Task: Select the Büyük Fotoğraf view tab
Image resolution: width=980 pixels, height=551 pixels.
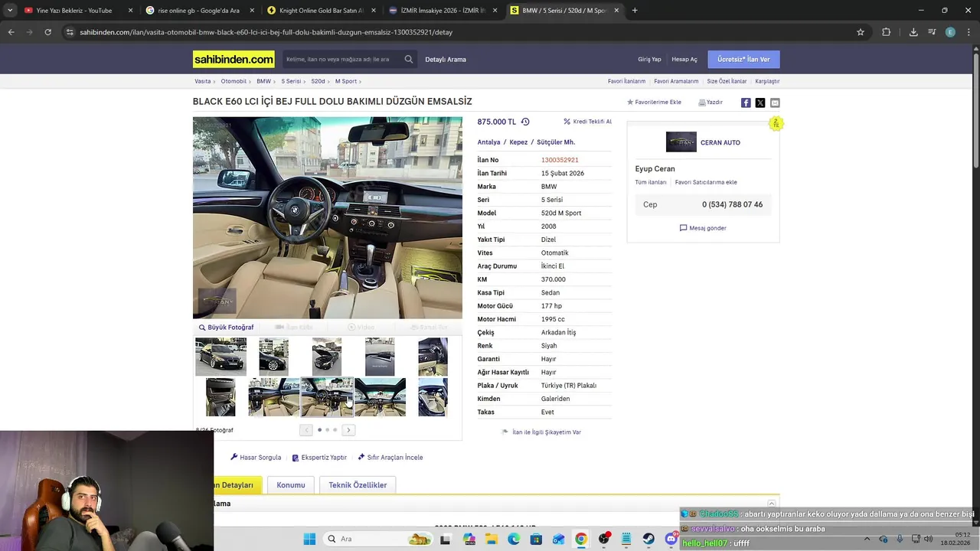Action: coord(227,328)
